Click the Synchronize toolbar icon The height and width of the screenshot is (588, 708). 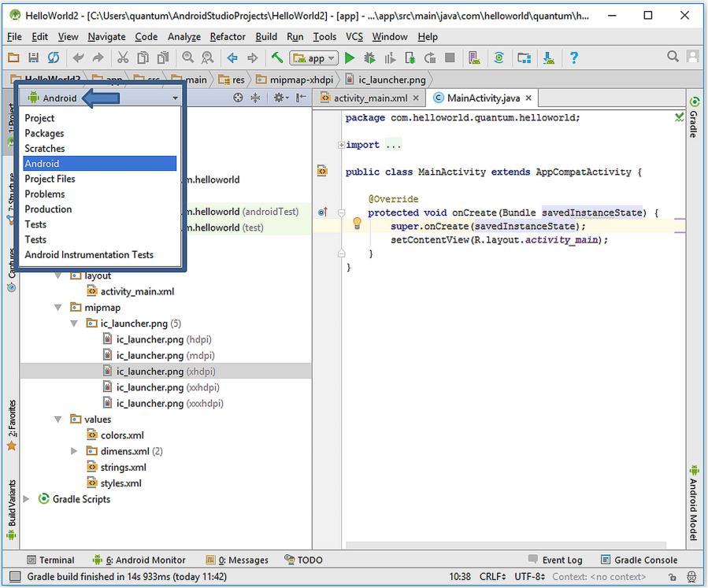[x=54, y=57]
